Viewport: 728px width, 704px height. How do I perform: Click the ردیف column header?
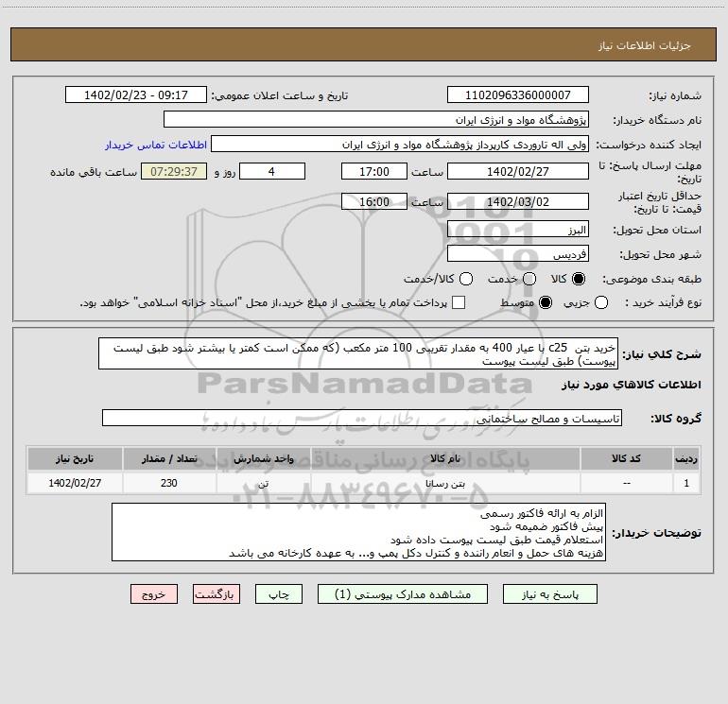[686, 458]
